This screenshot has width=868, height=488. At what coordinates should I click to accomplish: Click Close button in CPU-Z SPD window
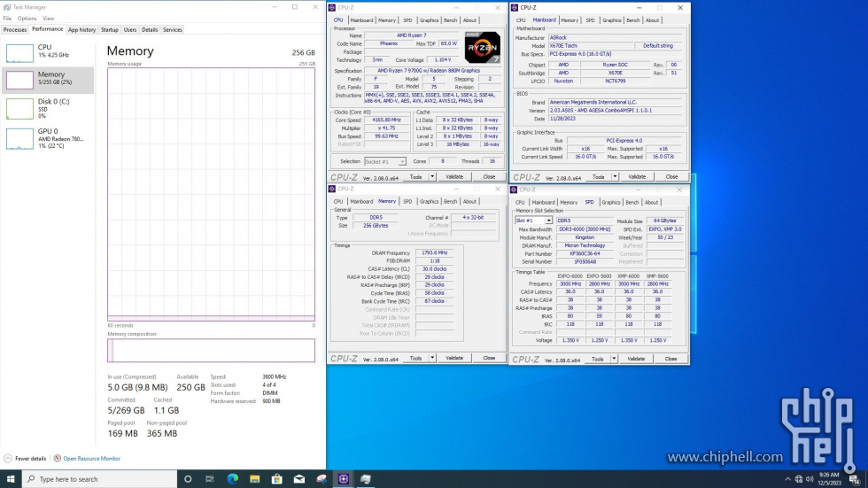tap(670, 359)
